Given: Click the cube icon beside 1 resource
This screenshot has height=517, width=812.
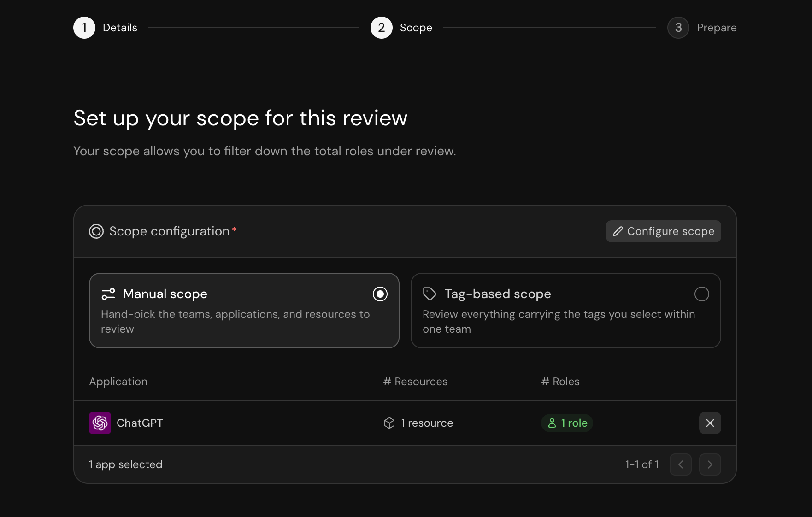Looking at the screenshot, I should tap(389, 423).
